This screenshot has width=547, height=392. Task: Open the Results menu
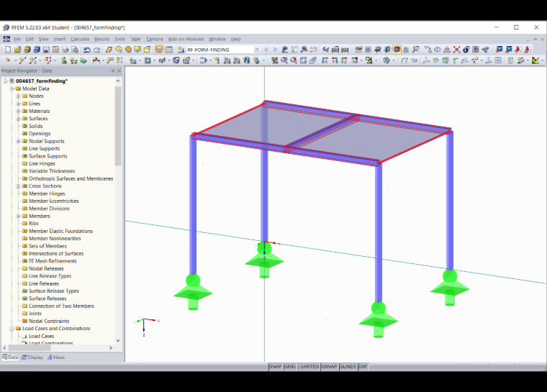point(102,39)
